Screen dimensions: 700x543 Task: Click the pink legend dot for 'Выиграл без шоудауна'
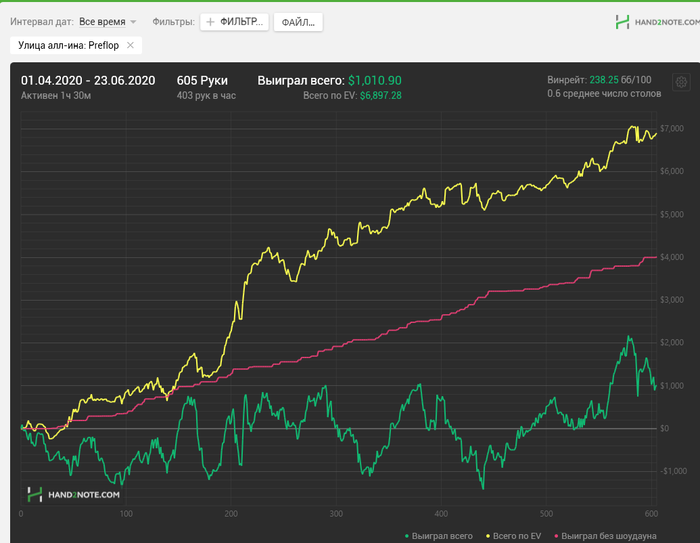(556, 536)
